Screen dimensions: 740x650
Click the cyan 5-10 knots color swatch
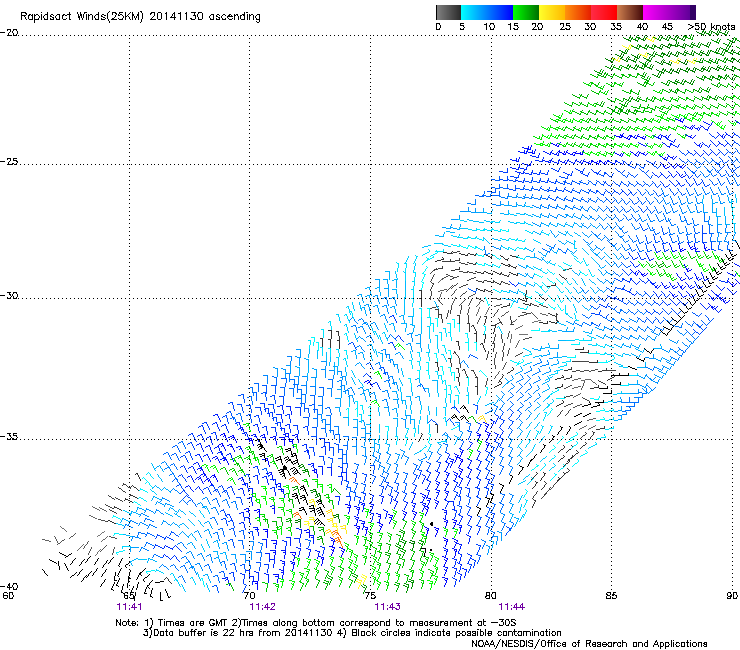[474, 12]
